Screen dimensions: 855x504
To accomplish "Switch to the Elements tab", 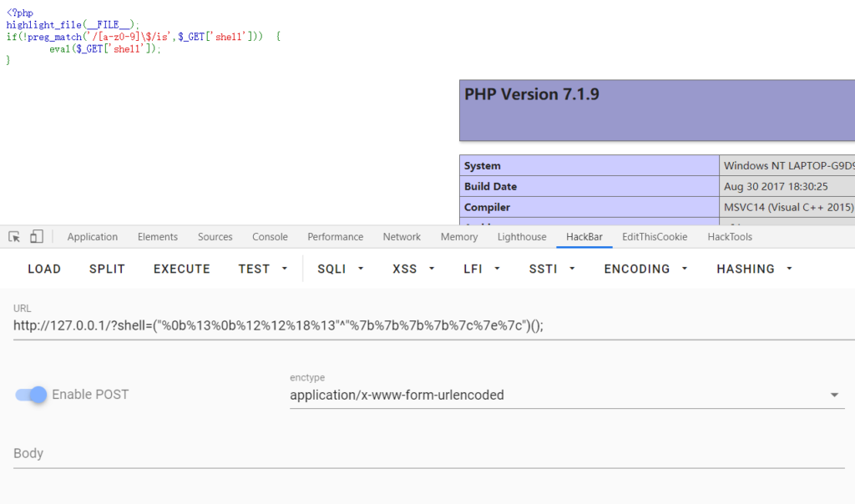I will point(158,237).
